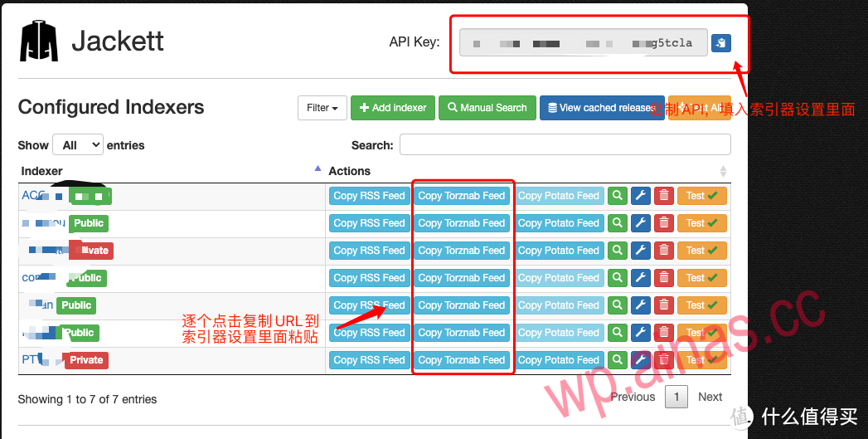Open wrench configuration in the sixth indexer row
This screenshot has height=439, width=868.
(641, 333)
